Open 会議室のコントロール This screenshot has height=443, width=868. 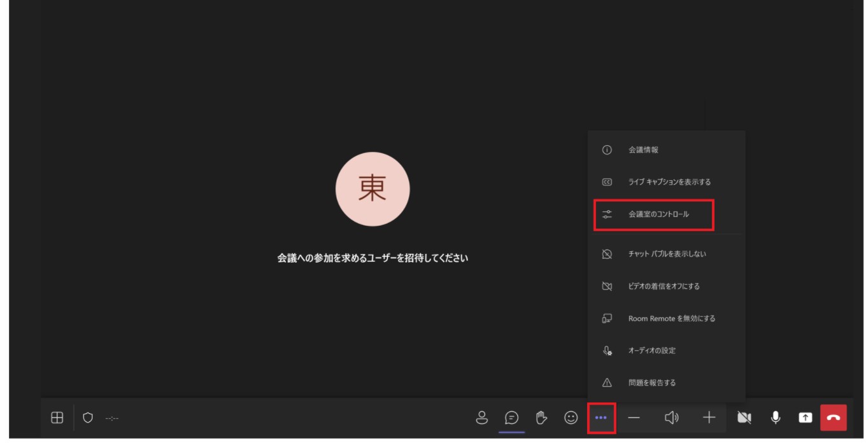[x=666, y=214]
